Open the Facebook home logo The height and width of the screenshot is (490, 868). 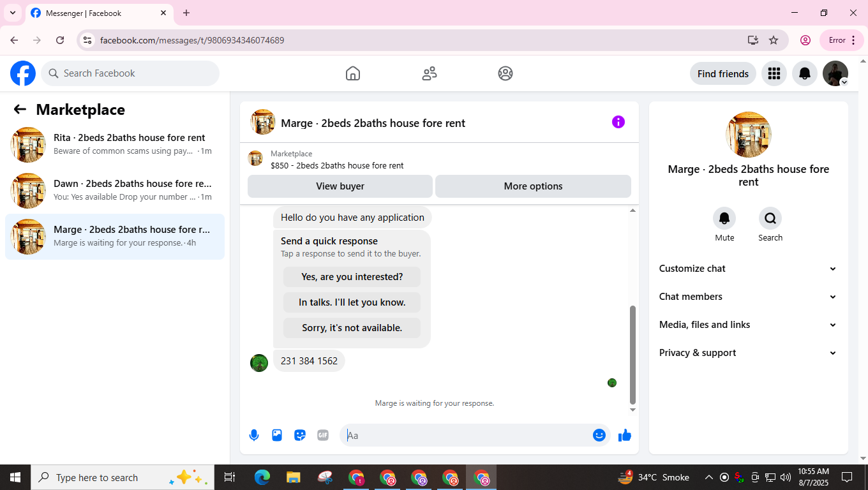(x=23, y=73)
